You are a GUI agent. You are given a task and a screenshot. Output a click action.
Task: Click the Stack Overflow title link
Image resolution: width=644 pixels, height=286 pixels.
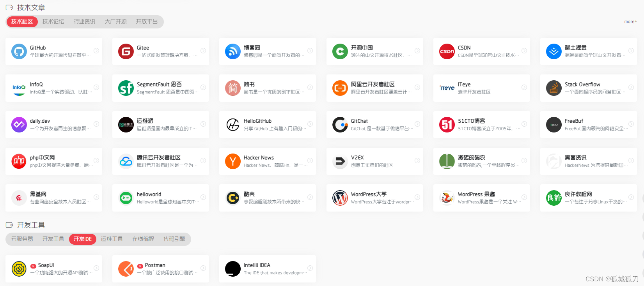point(582,85)
